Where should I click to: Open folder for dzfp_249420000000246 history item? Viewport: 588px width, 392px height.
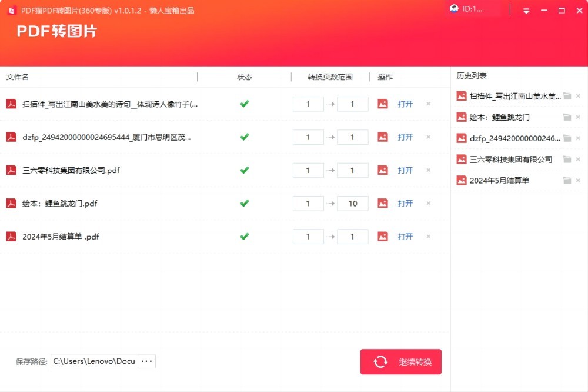(x=567, y=138)
